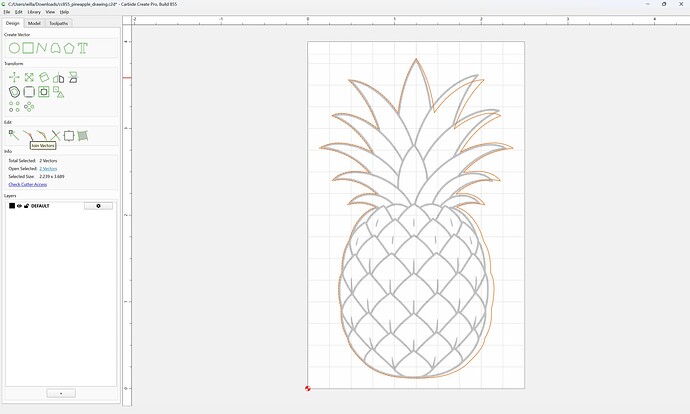Select the Circle create vector tool
Image resolution: width=690 pixels, height=414 pixels.
[x=14, y=48]
